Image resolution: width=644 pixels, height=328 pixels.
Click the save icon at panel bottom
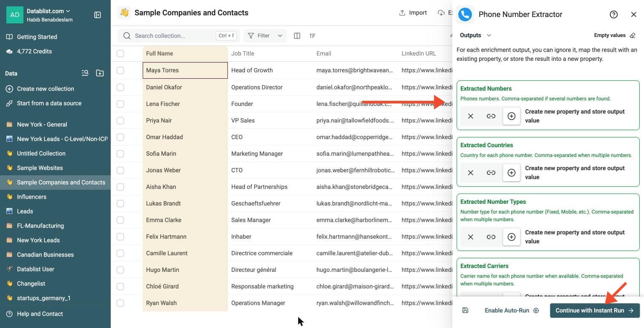[465, 311]
